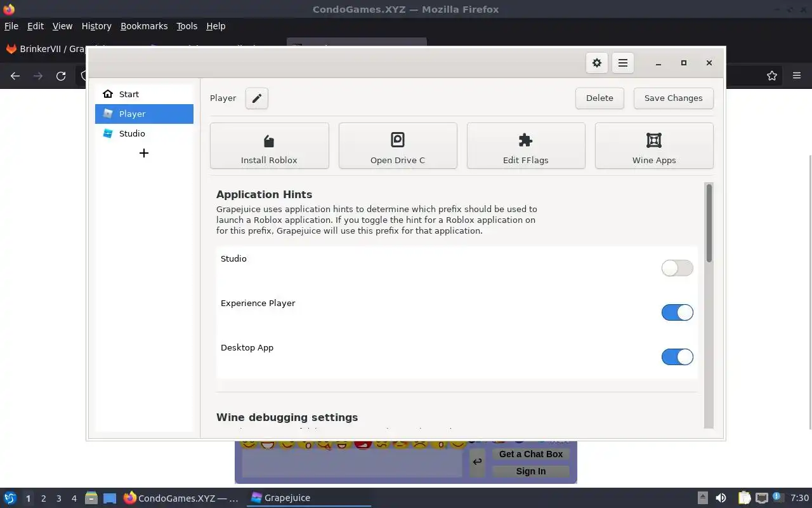Open Firefox Edit menu
The image size is (812, 508).
pyautogui.click(x=36, y=26)
